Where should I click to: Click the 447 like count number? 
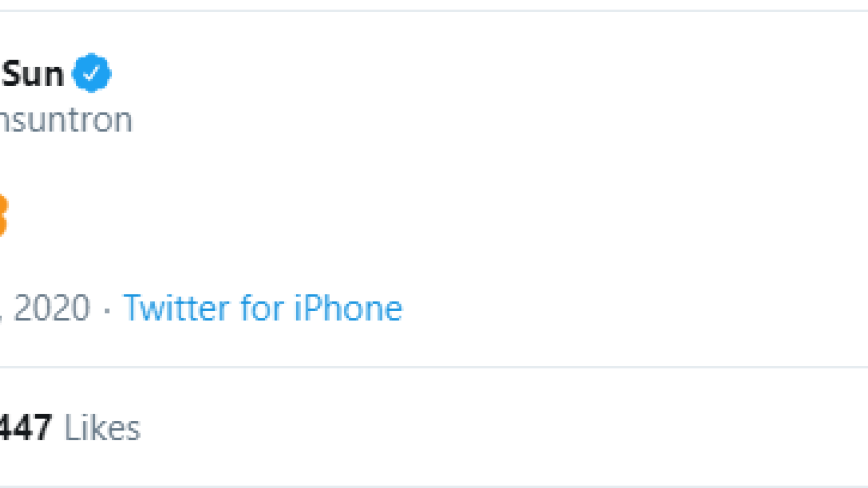pos(26,428)
